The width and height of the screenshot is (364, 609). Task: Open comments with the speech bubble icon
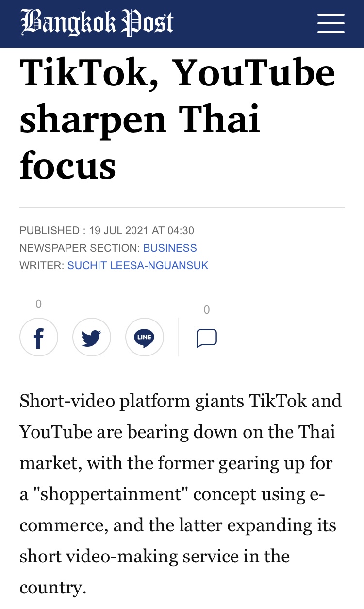click(x=207, y=338)
